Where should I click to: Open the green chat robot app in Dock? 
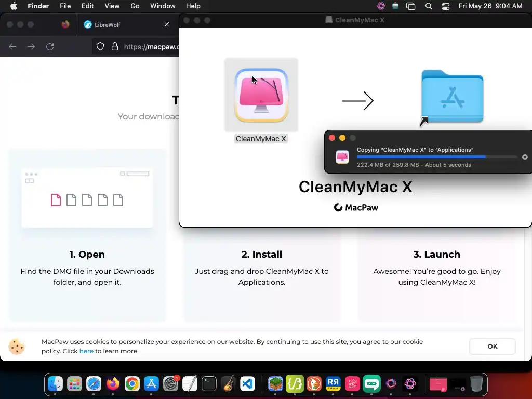tap(371, 384)
